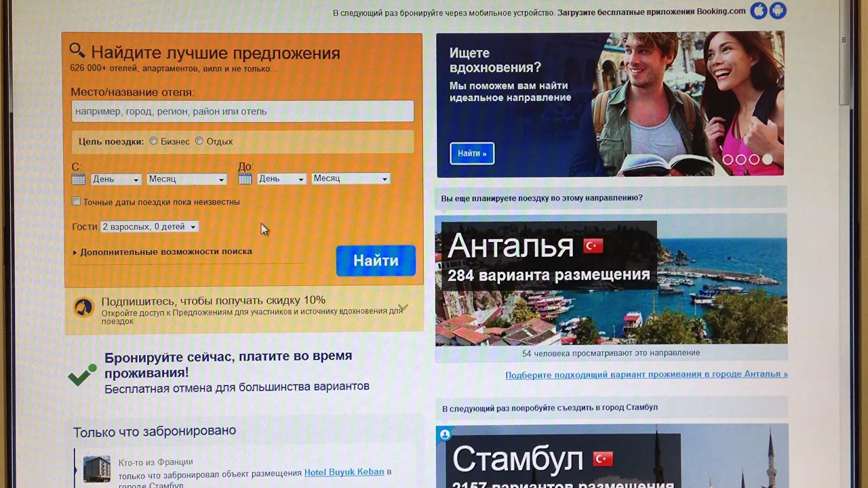This screenshot has width=868, height=488.
Task: Select the Бизнес trip purpose radio button
Action: pyautogui.click(x=153, y=141)
